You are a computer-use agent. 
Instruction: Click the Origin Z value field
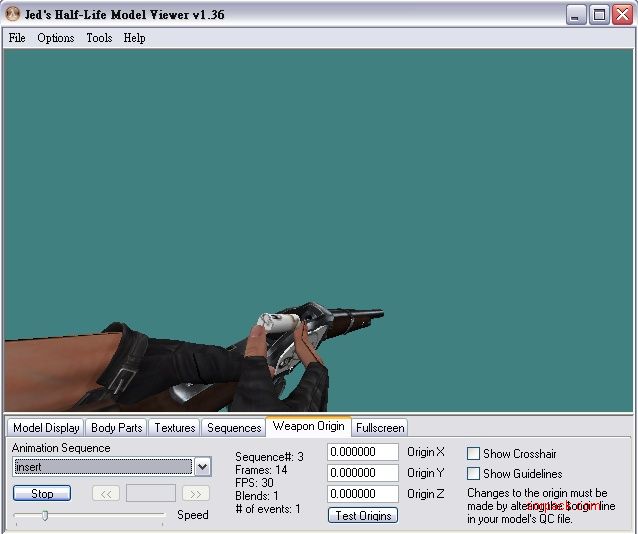point(362,493)
